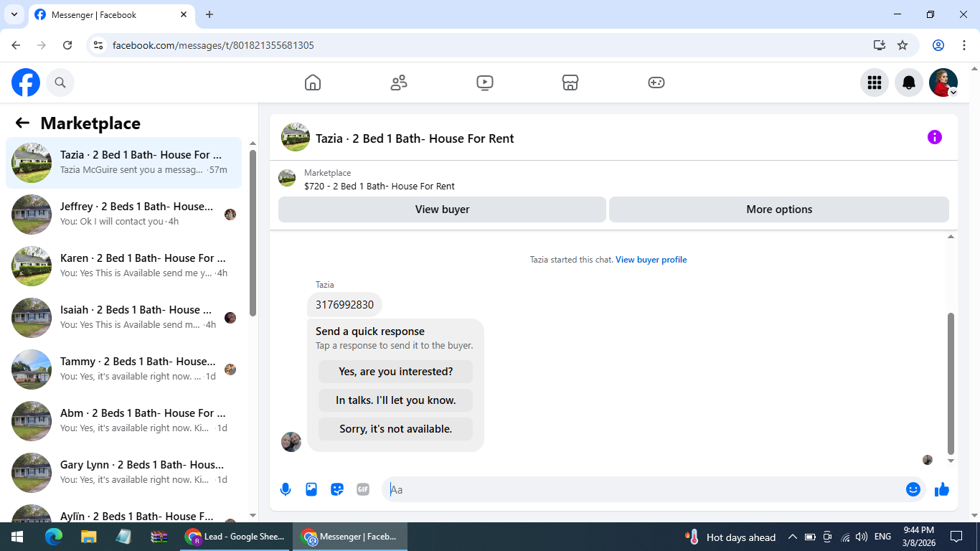
Task: Click the chat messages scrollbar
Action: click(951, 383)
